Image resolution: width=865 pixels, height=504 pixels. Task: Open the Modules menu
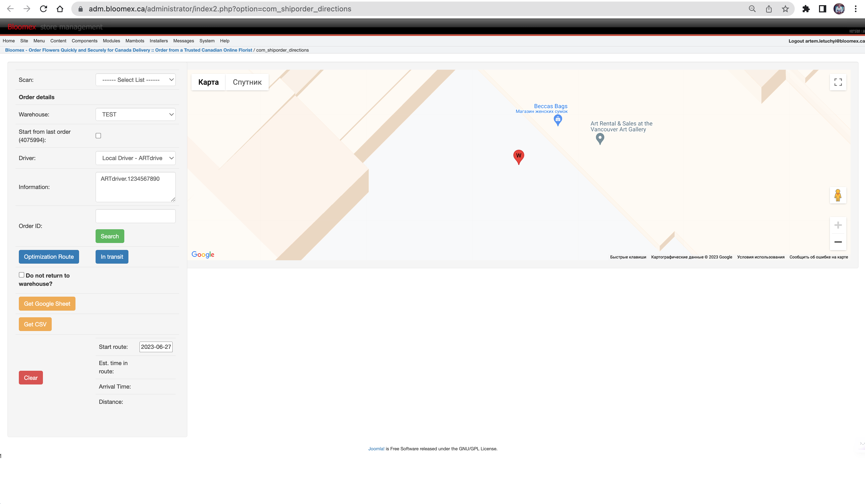click(112, 41)
